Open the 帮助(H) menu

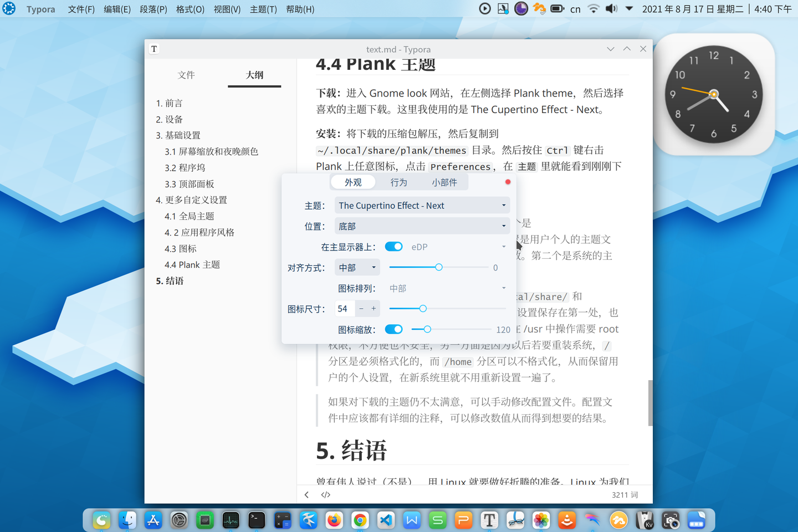tap(300, 9)
